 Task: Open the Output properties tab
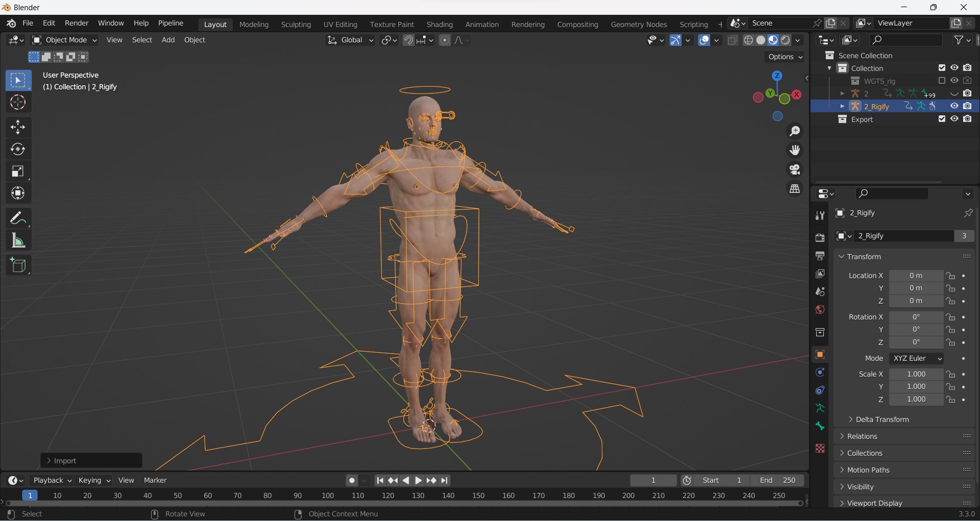tap(820, 256)
